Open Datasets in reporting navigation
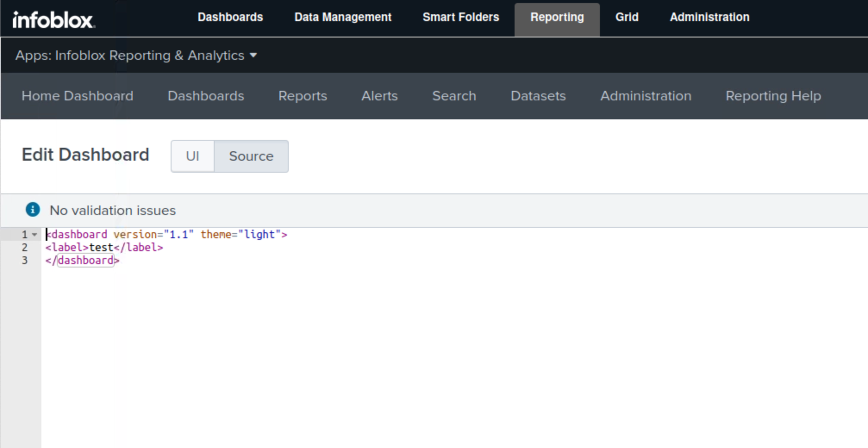The image size is (868, 448). pos(538,96)
